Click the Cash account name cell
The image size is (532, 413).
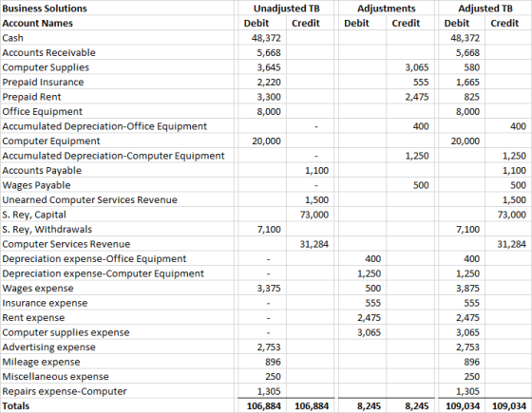13,38
